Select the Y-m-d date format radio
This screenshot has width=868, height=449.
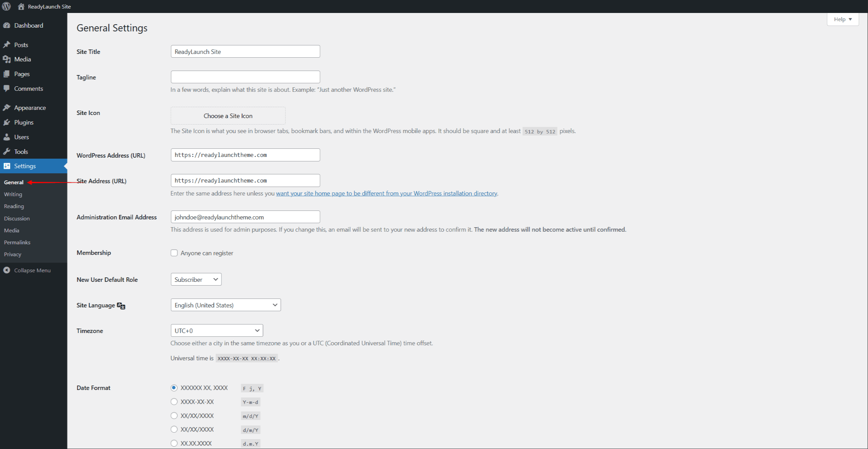[x=174, y=402]
